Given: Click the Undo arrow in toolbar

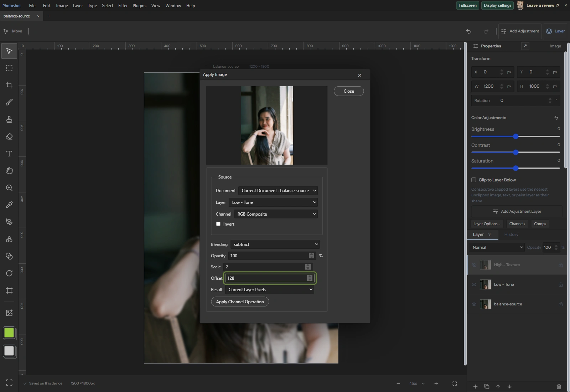Looking at the screenshot, I should click(x=468, y=31).
